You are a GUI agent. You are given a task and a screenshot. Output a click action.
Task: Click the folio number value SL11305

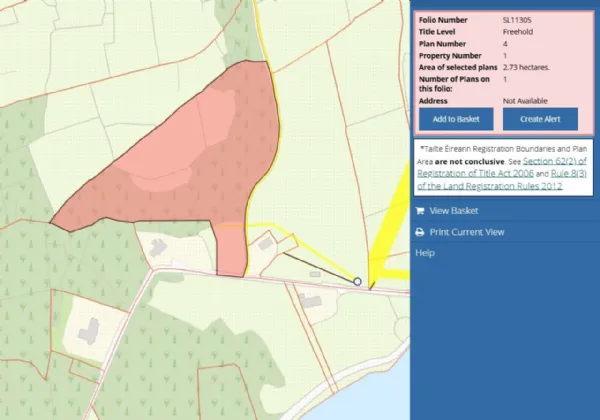(519, 19)
